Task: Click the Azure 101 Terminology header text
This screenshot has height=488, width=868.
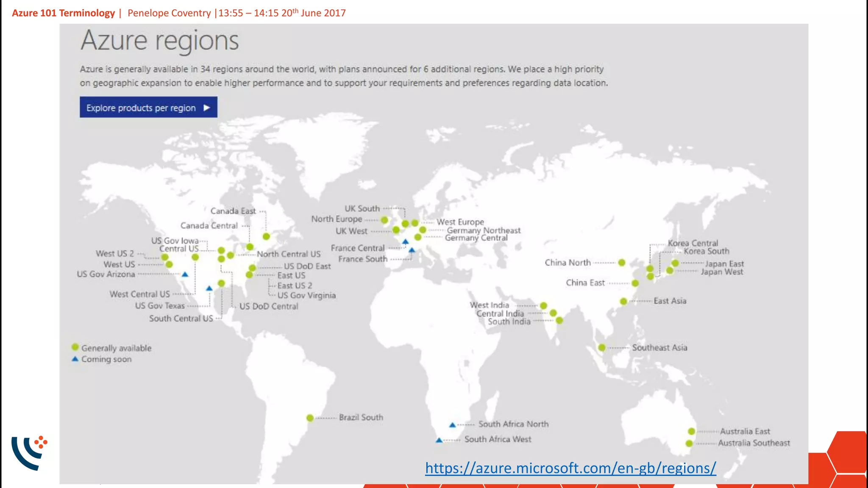Action: [x=64, y=13]
